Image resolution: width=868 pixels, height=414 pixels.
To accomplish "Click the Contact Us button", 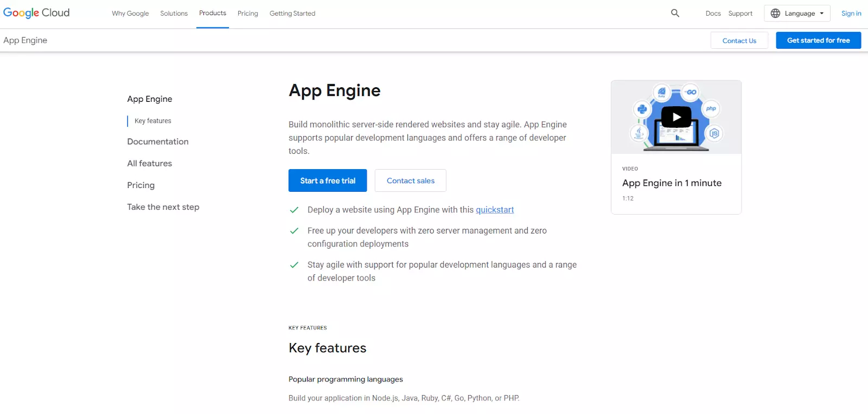I will click(x=739, y=40).
